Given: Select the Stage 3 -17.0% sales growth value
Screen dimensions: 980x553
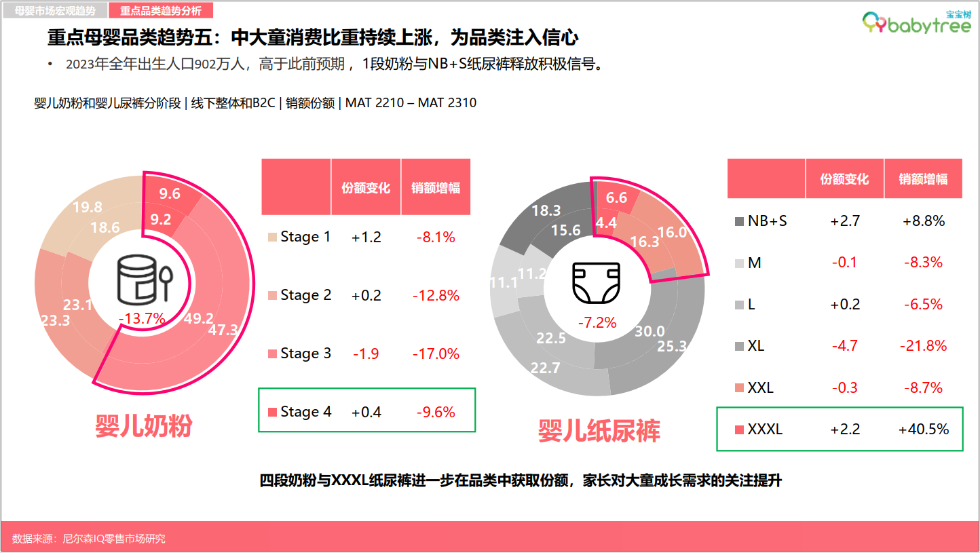Looking at the screenshot, I should pyautogui.click(x=436, y=354).
